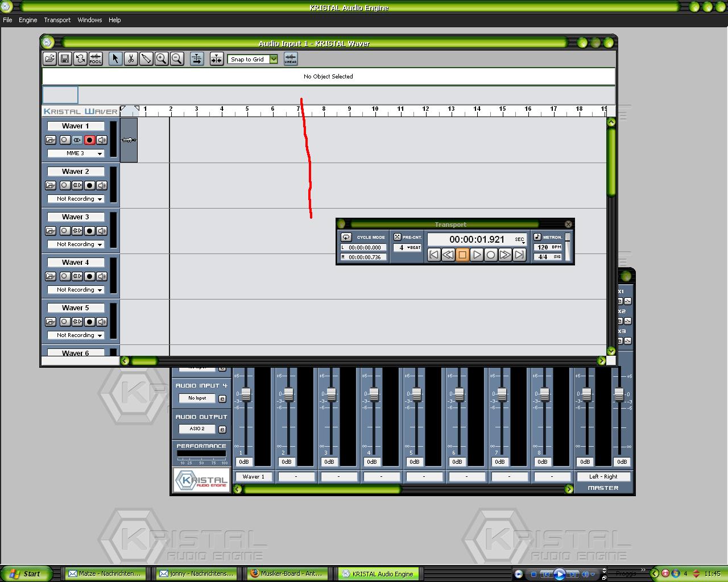Jump to end in Transport panel
Viewport: 728px width, 582px height.
click(519, 255)
